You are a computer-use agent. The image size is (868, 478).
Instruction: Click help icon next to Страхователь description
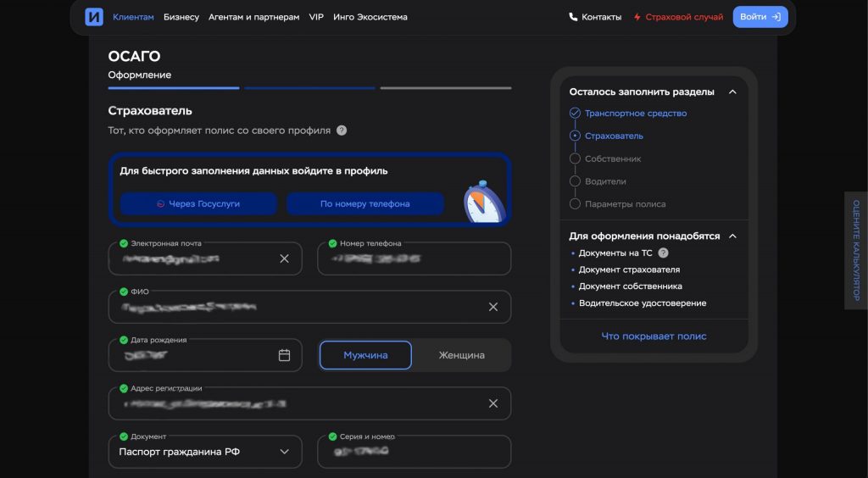[342, 131]
